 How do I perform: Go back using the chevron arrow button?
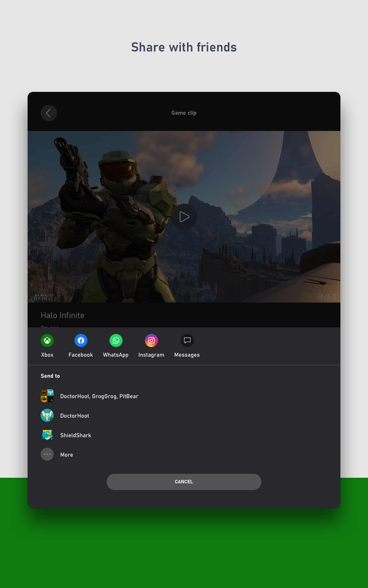coord(49,113)
